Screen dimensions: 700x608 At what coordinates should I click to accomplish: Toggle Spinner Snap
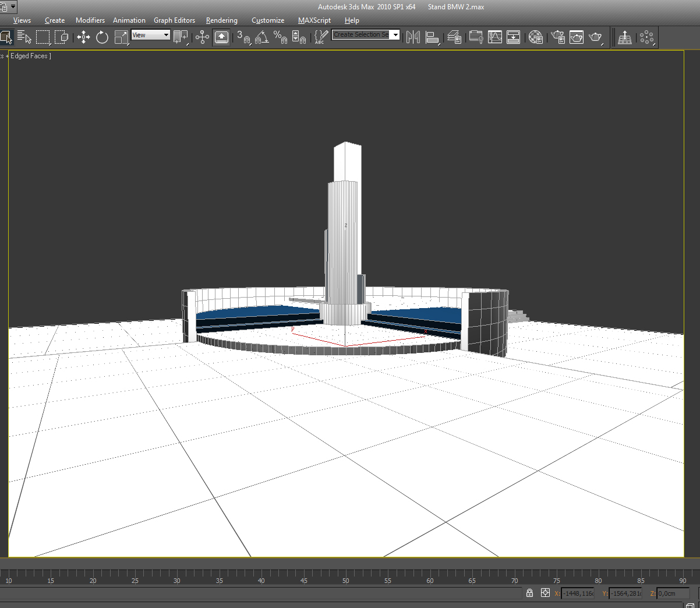[299, 37]
